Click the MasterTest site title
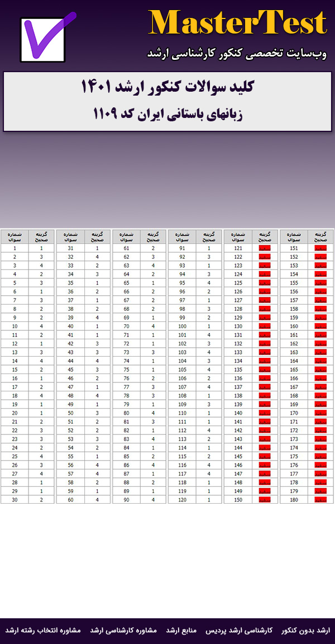Viewport: 335px width, 644px height. click(237, 23)
